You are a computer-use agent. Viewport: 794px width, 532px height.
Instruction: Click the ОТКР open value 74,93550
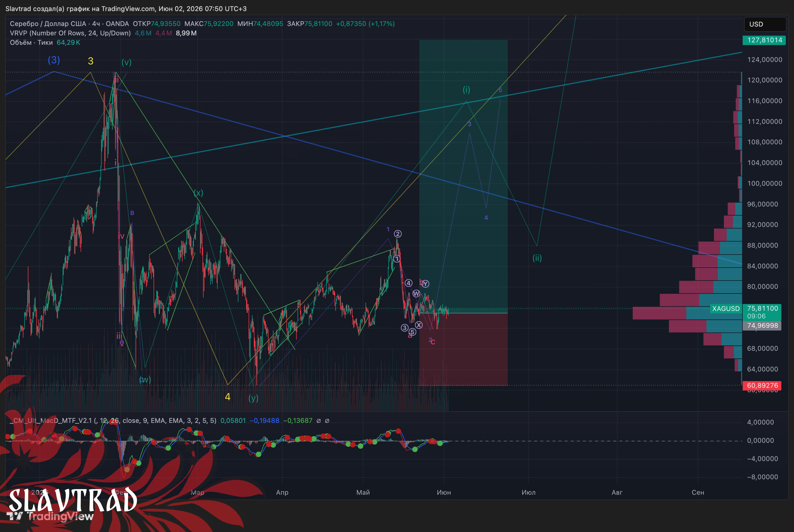pos(166,24)
